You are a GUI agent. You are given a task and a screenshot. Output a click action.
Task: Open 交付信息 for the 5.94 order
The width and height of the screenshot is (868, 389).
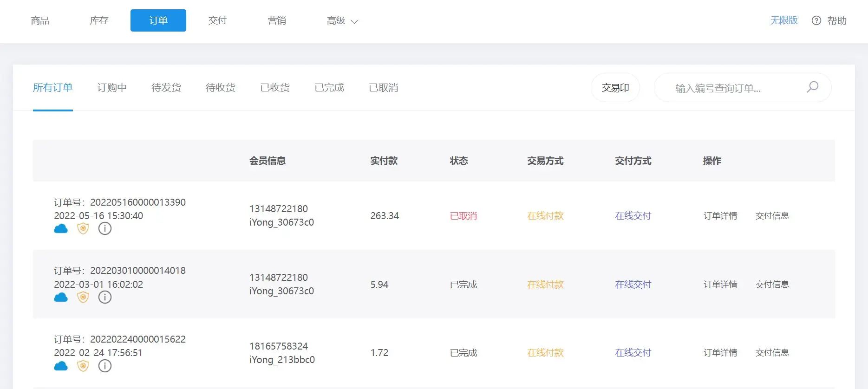pos(772,285)
